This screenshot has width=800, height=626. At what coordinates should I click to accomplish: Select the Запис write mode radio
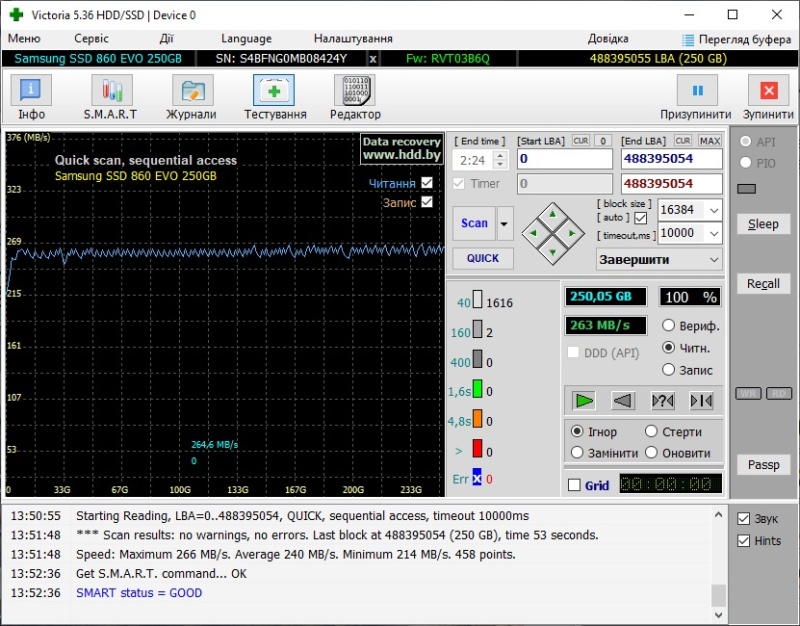click(x=668, y=369)
